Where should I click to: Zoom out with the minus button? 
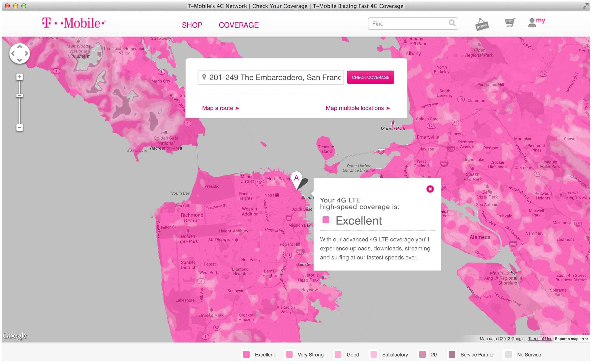point(19,127)
